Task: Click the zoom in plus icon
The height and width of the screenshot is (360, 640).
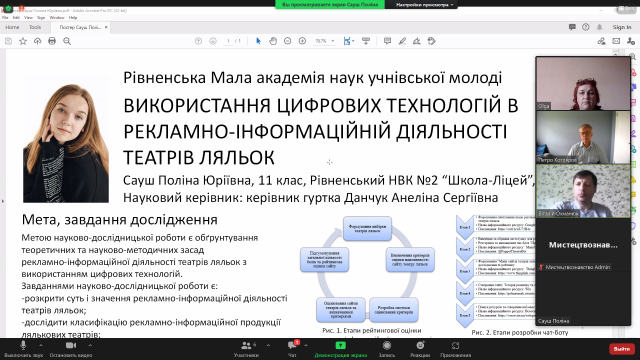Action: pyautogui.click(x=302, y=41)
